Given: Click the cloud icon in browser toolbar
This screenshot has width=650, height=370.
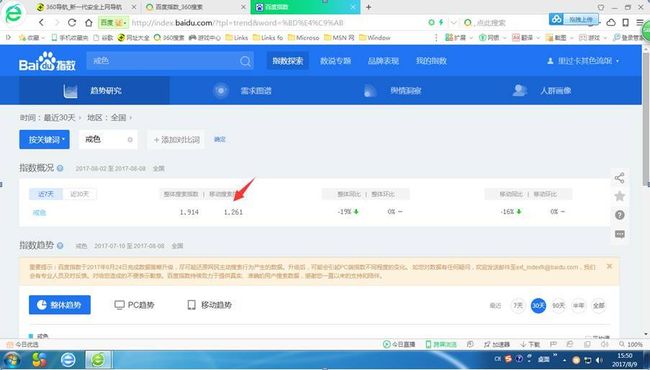Looking at the screenshot, I should (x=611, y=22).
